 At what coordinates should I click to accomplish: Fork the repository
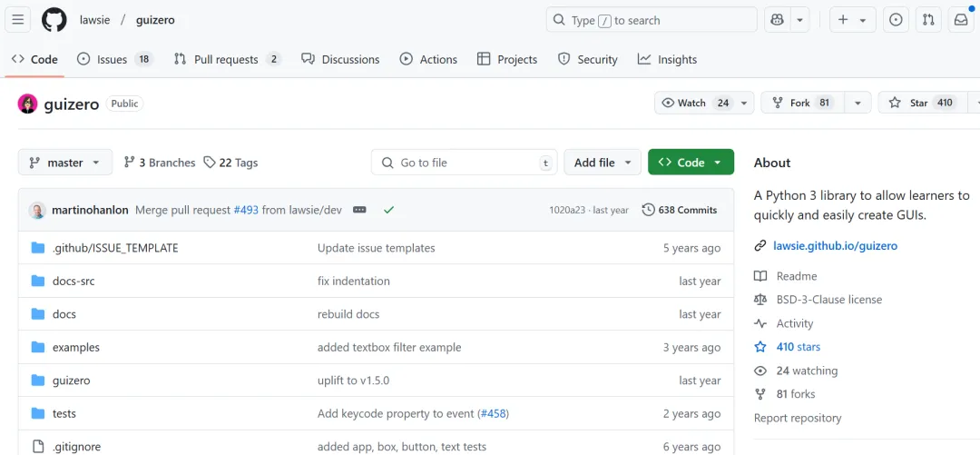(x=803, y=103)
